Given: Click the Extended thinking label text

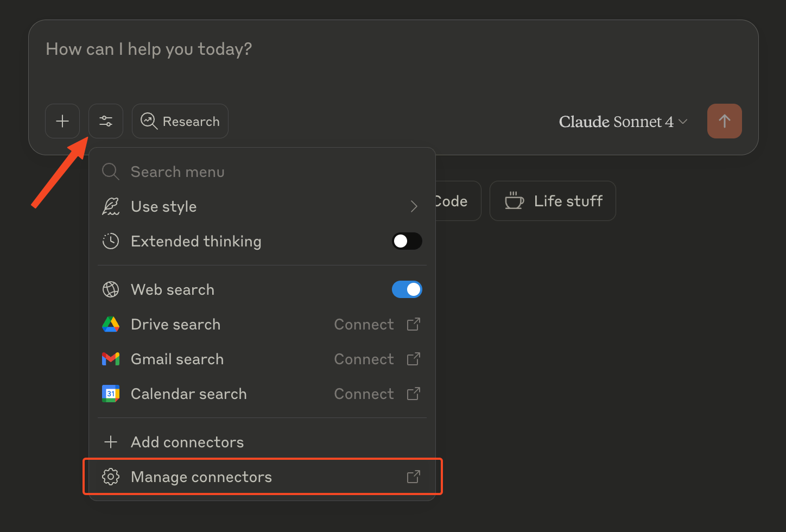Looking at the screenshot, I should coord(196,242).
